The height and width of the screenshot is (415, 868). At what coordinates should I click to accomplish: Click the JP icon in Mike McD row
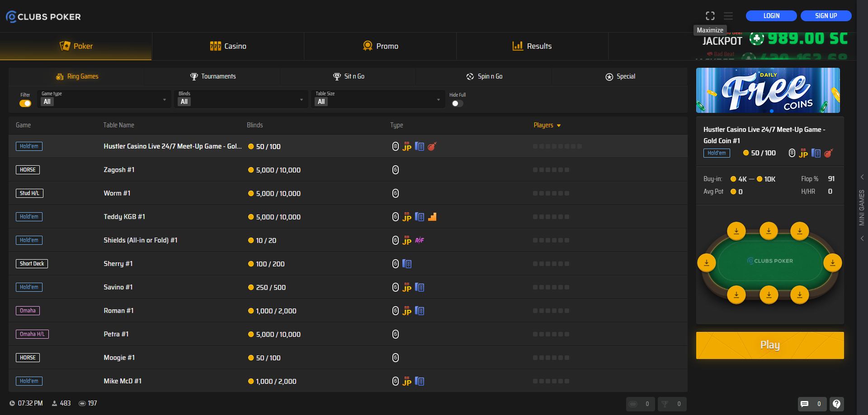tap(407, 381)
